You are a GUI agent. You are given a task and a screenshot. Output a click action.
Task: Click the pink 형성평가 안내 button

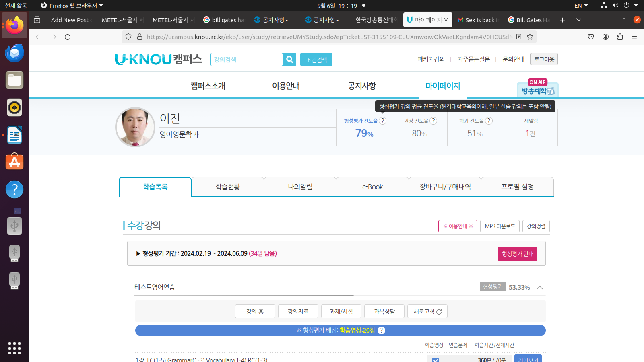click(x=517, y=254)
